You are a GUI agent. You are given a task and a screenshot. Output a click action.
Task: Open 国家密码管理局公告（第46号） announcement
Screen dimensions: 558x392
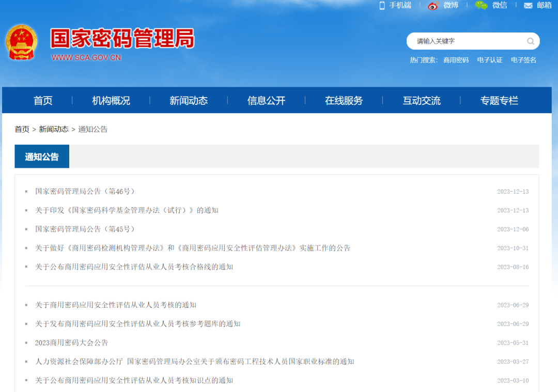[x=86, y=192]
